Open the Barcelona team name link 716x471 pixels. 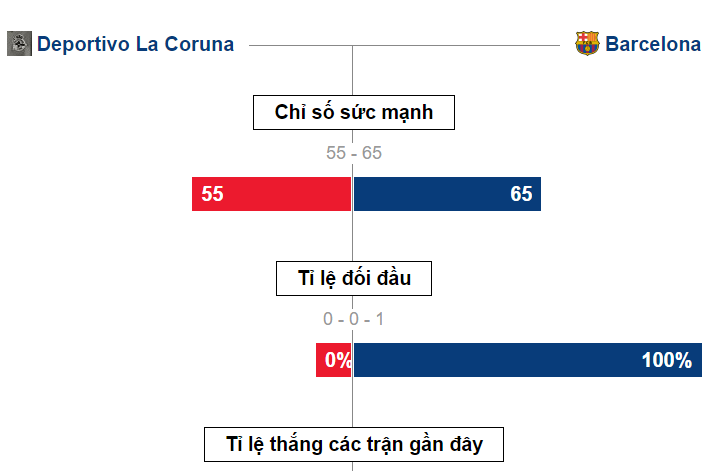[653, 44]
